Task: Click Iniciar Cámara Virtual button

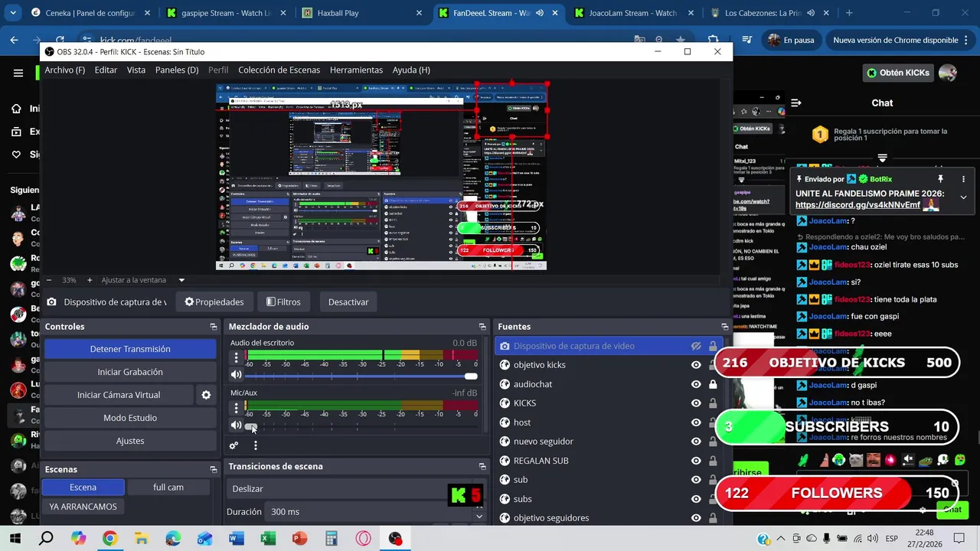Action: [119, 395]
